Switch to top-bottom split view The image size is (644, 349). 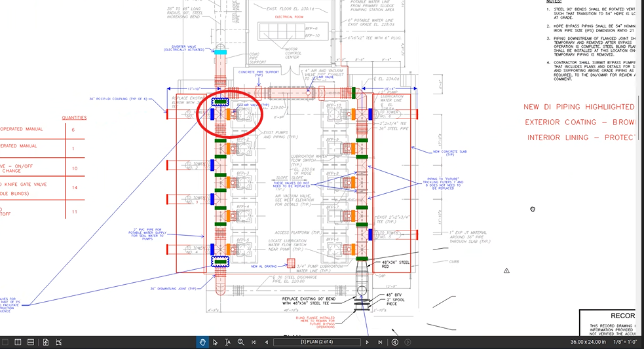click(x=31, y=342)
